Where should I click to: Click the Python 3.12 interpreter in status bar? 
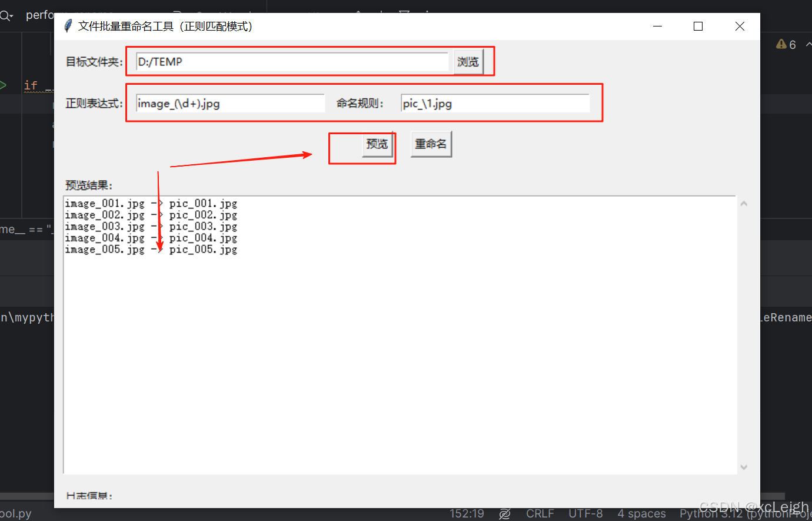click(746, 513)
